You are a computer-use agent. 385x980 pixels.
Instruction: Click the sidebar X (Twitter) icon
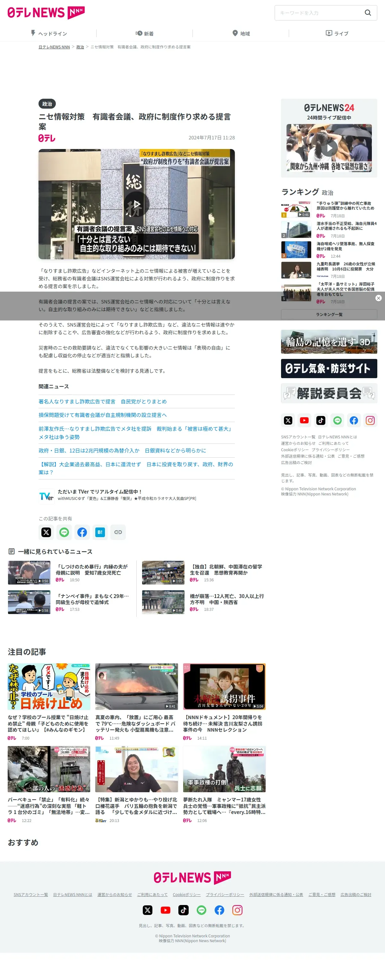(288, 420)
